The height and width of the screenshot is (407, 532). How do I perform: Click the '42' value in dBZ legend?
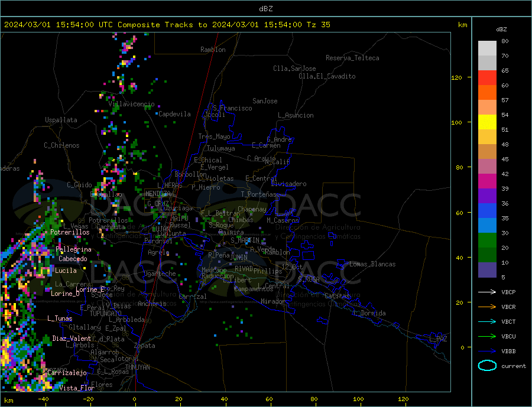pyautogui.click(x=505, y=174)
